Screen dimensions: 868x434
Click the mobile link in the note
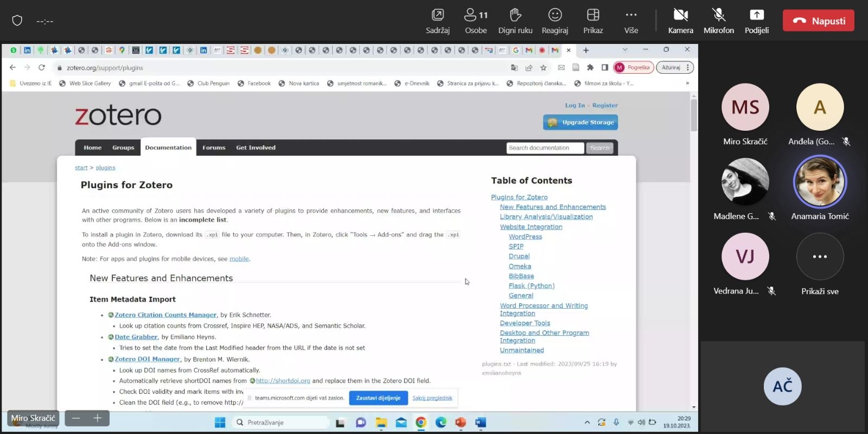(x=239, y=259)
